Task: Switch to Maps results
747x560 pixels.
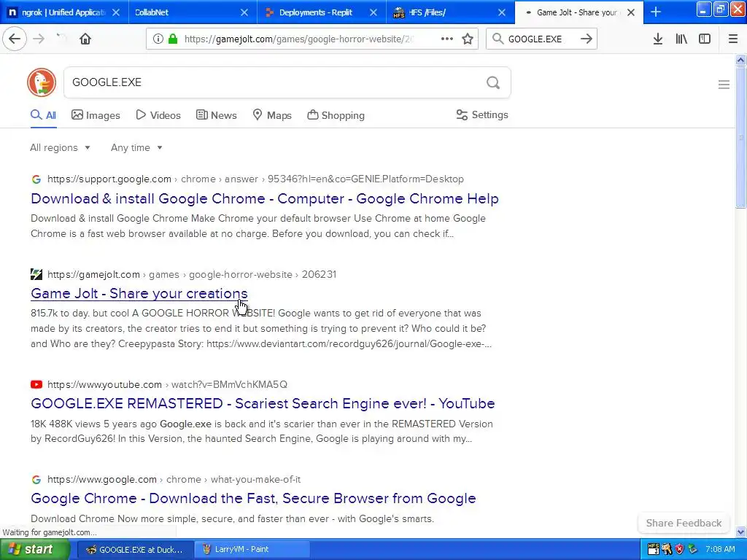Action: (x=272, y=115)
